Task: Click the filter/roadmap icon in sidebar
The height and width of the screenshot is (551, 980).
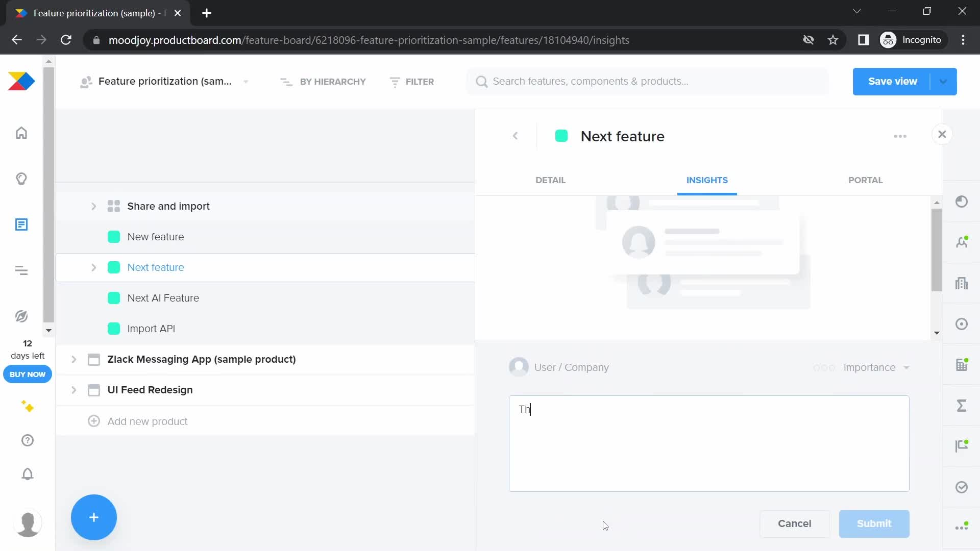Action: coord(21,270)
